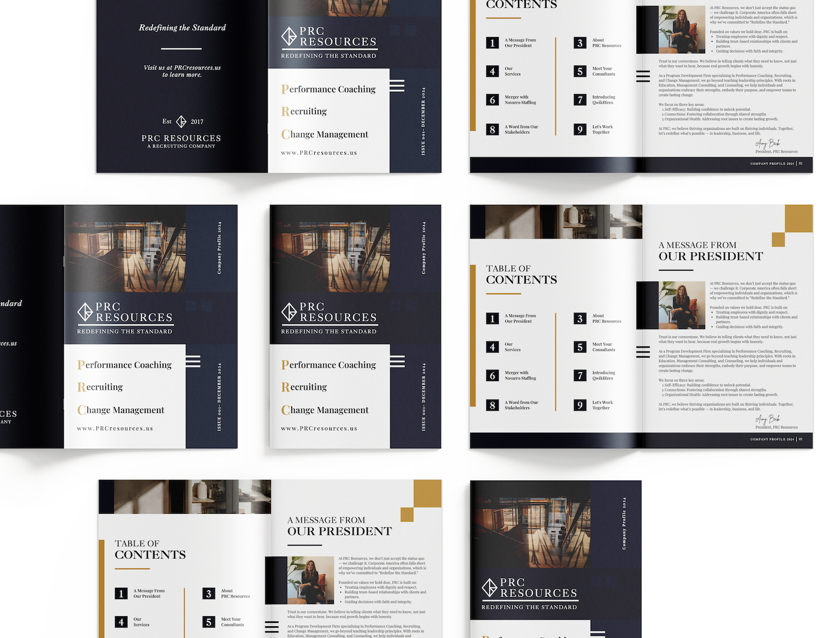Click "A Word from Our Stakeholders" in the top-right spread
Viewport: 840px width, 638px height.
(521, 129)
